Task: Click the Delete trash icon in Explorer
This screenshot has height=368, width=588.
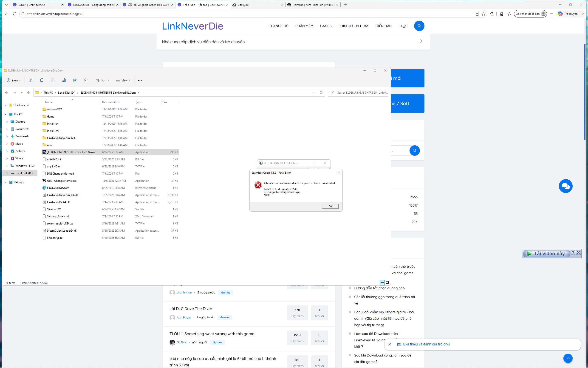Action: [86, 80]
